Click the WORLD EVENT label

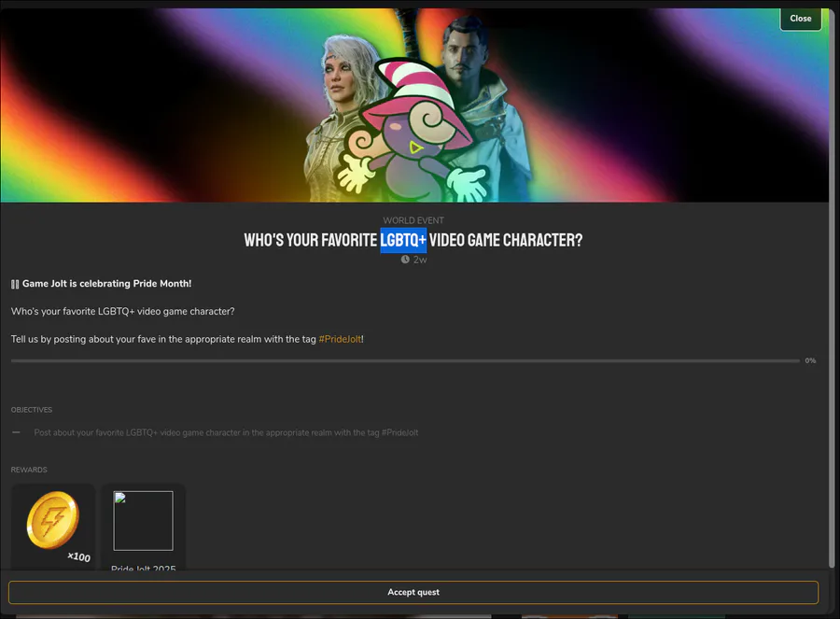[x=413, y=220]
